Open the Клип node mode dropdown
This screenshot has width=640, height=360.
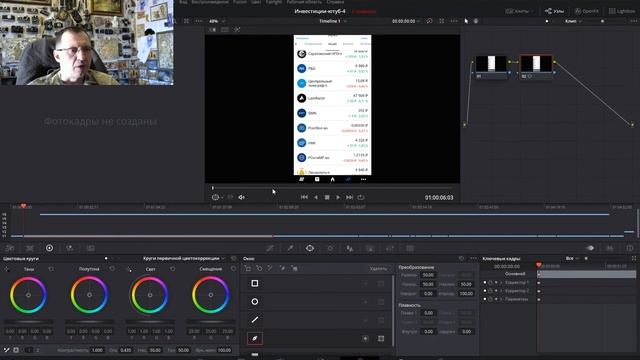coord(573,21)
